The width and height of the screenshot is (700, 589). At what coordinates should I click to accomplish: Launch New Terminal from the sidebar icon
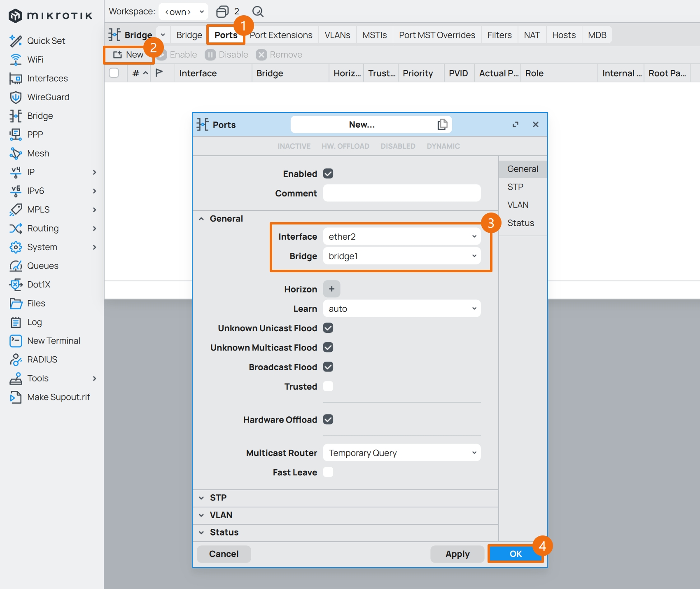pyautogui.click(x=16, y=341)
